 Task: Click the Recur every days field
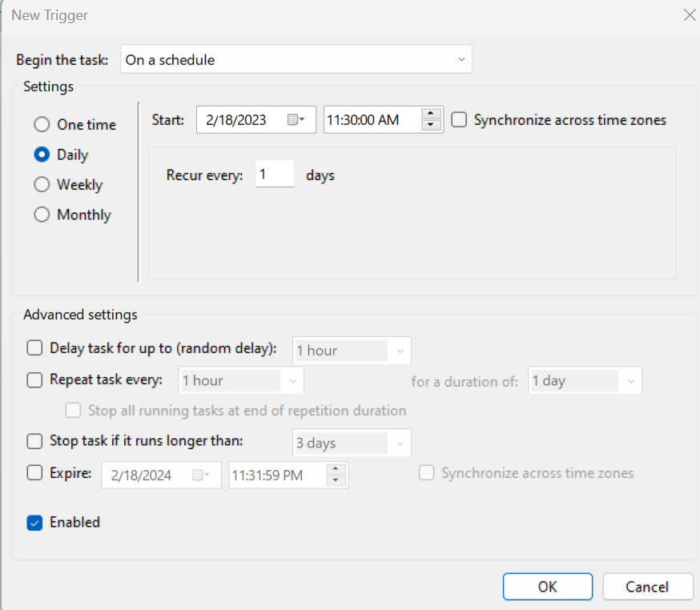pyautogui.click(x=274, y=175)
